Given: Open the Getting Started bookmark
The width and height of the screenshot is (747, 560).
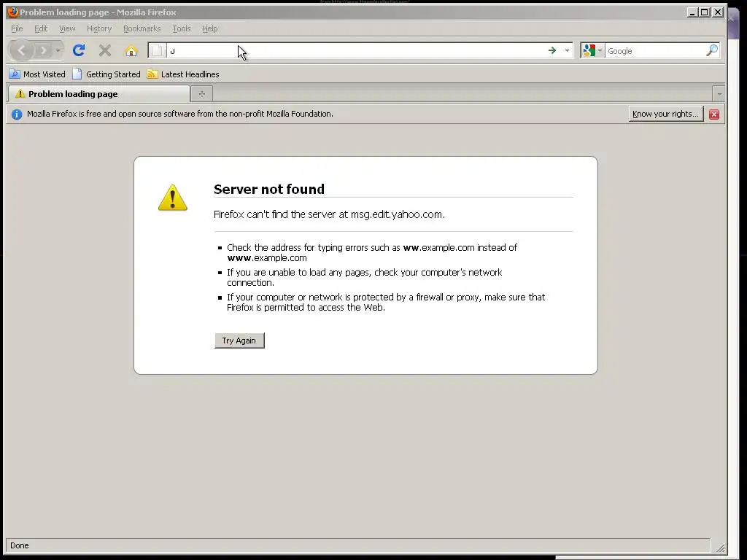Looking at the screenshot, I should (107, 74).
